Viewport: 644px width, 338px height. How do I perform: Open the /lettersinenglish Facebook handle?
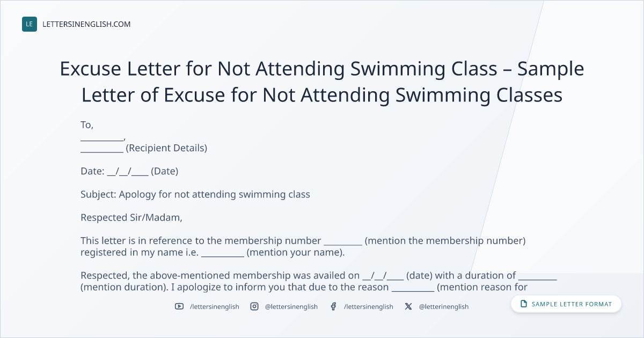[369, 306]
